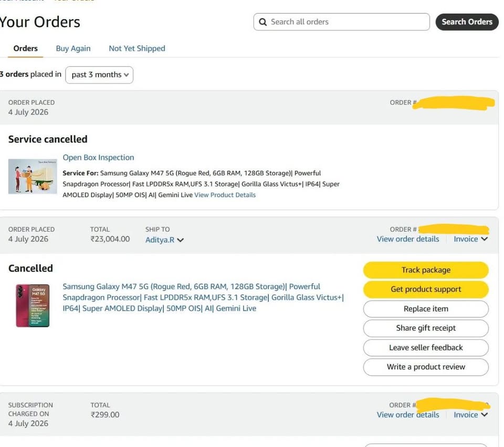Click the 'Cancelled' status heading
This screenshot has width=504, height=447.
[30, 268]
